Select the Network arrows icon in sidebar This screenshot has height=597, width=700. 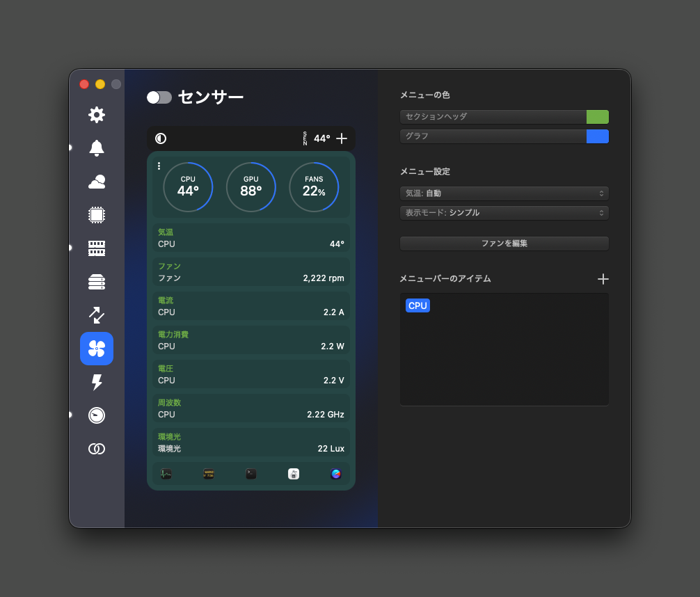point(97,315)
